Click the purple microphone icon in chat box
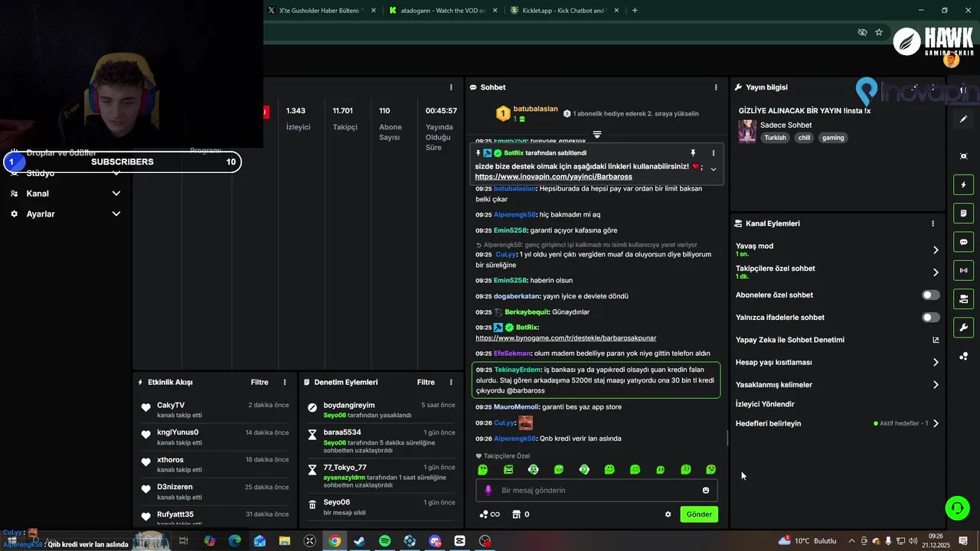 [x=488, y=490]
